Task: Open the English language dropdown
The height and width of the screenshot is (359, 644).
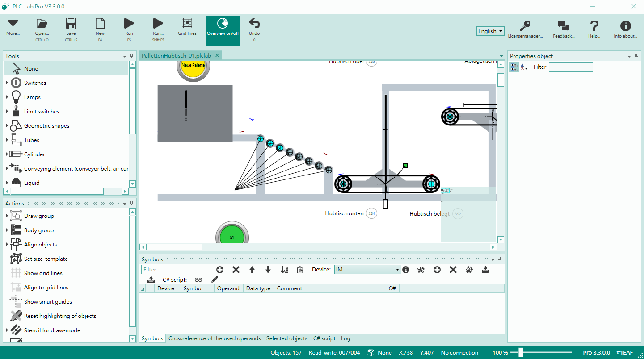Action: pos(490,31)
